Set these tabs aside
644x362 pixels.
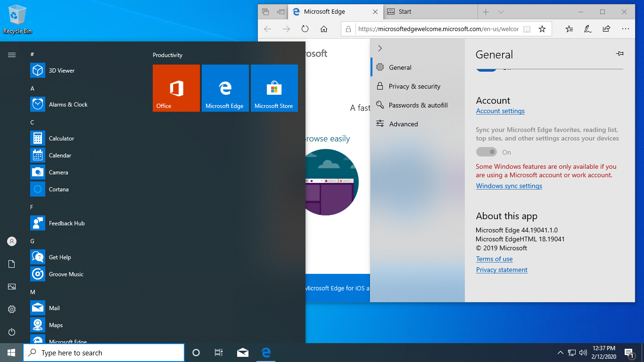point(281,12)
